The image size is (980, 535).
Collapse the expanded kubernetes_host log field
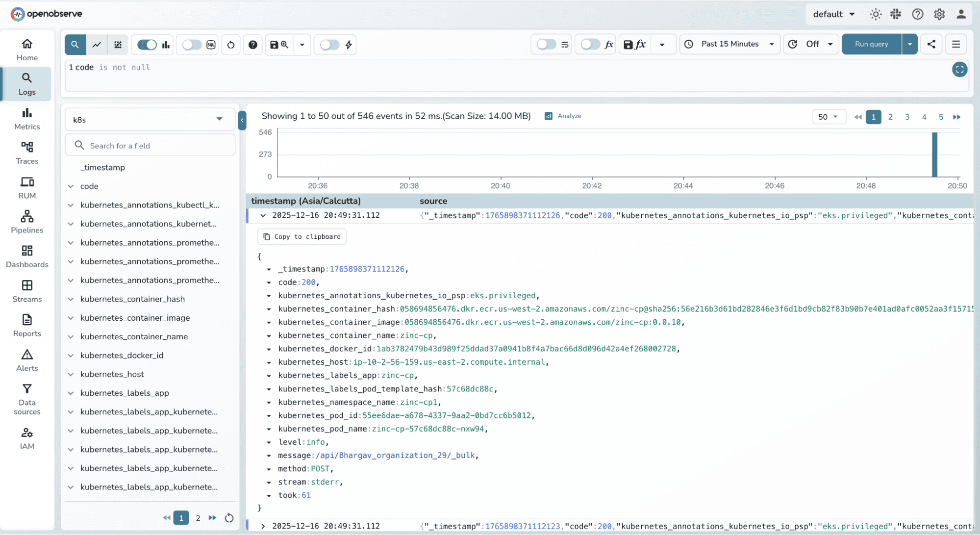coord(268,362)
